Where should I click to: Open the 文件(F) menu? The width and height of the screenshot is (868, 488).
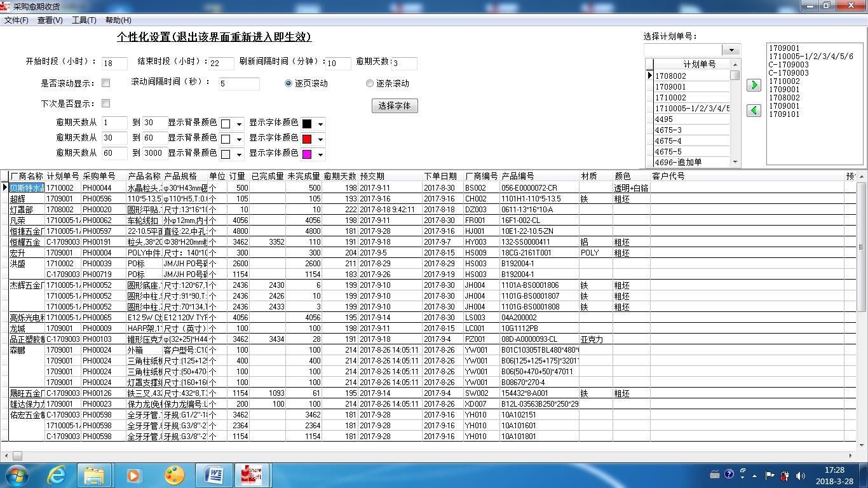tap(17, 20)
